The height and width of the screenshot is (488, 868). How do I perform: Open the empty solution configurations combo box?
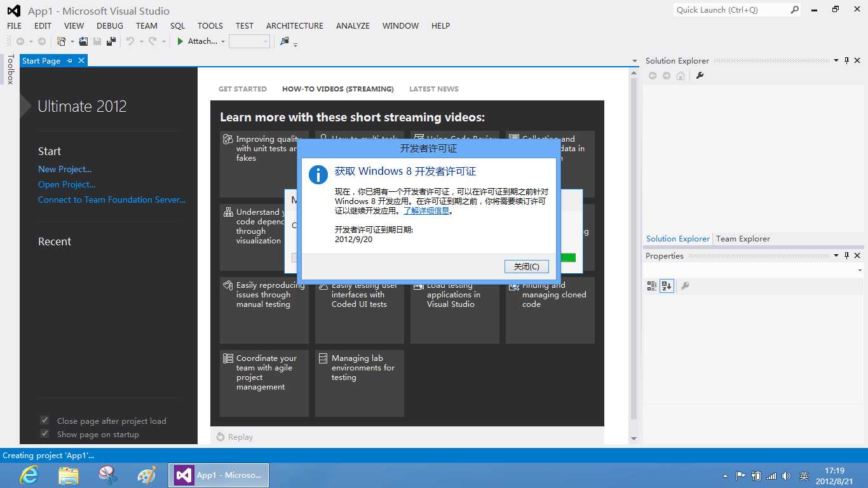250,41
